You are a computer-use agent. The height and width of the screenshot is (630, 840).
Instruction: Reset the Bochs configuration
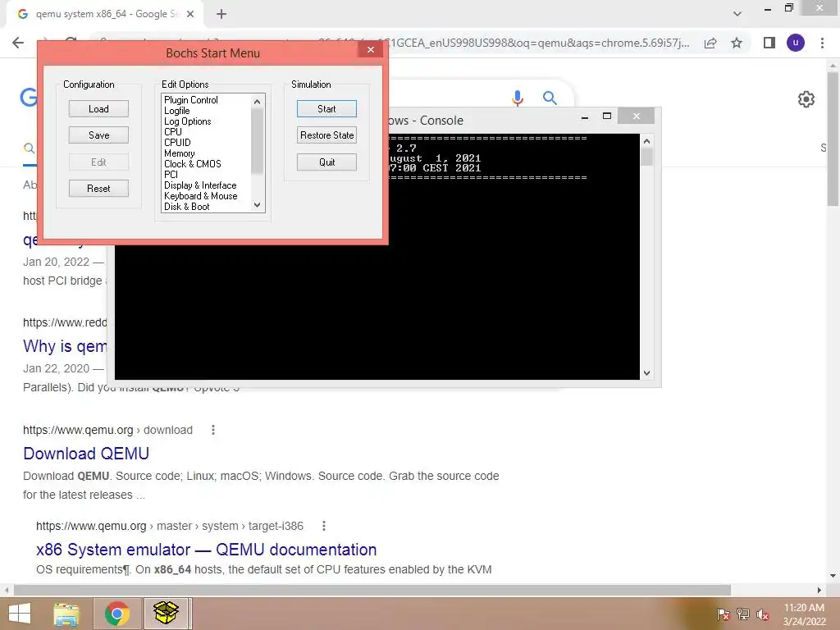(98, 189)
